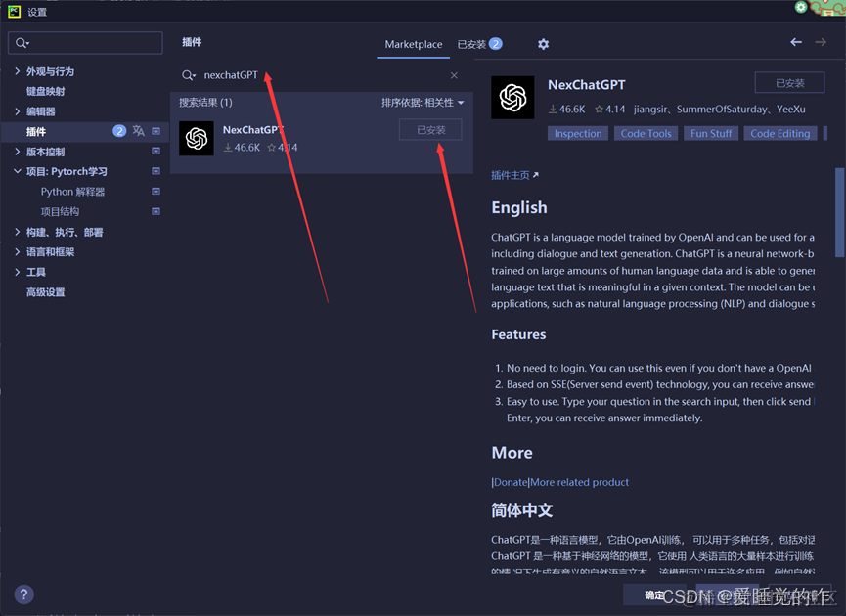
Task: Open the search history dropdown in settings search
Action: (x=28, y=43)
